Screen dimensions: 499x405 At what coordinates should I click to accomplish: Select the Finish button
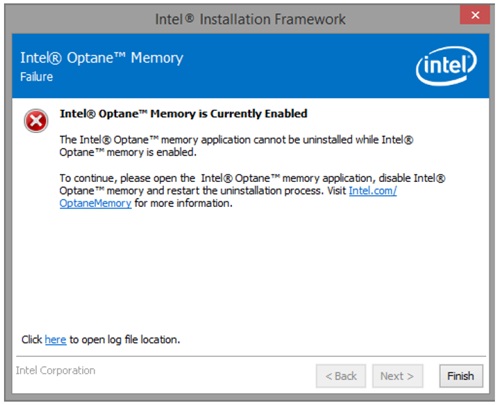pos(461,376)
